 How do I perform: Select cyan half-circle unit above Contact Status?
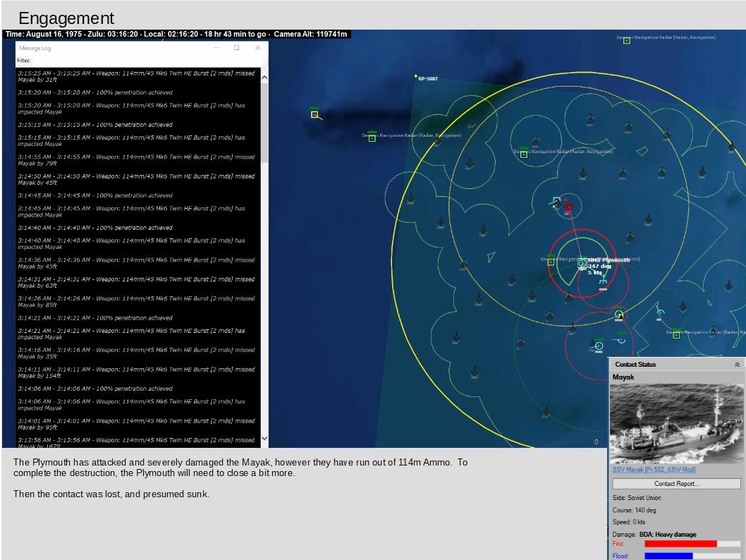621,340
